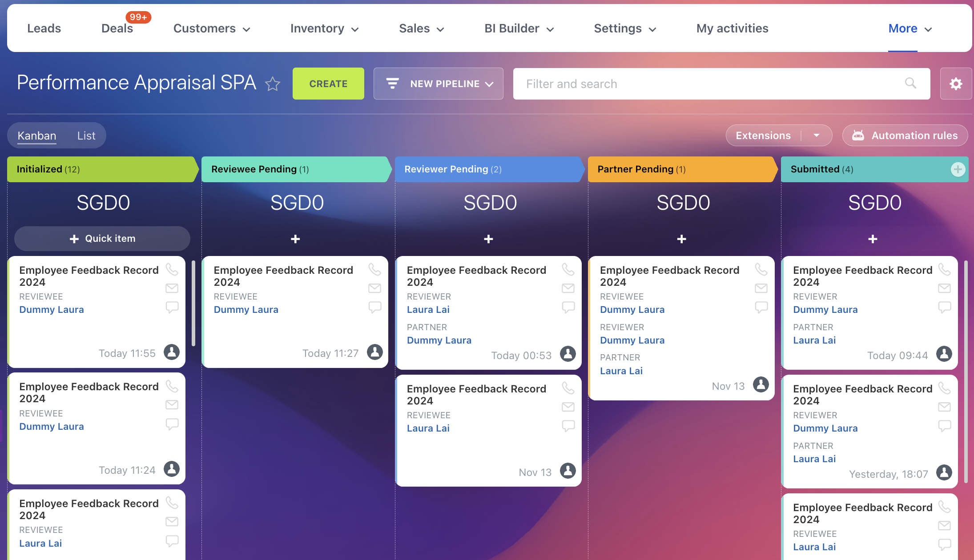The height and width of the screenshot is (560, 974).
Task: Click the Initialized stage color header
Action: (x=100, y=169)
